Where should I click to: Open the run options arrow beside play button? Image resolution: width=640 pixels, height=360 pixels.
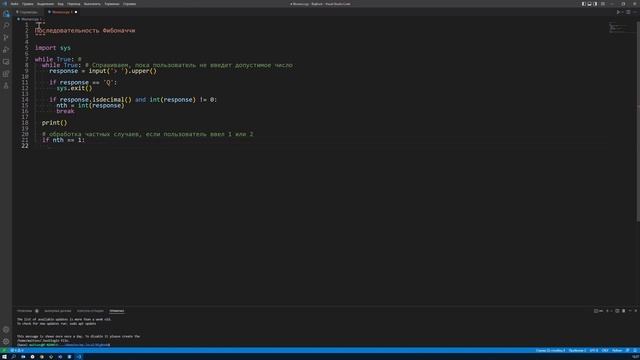[622, 12]
